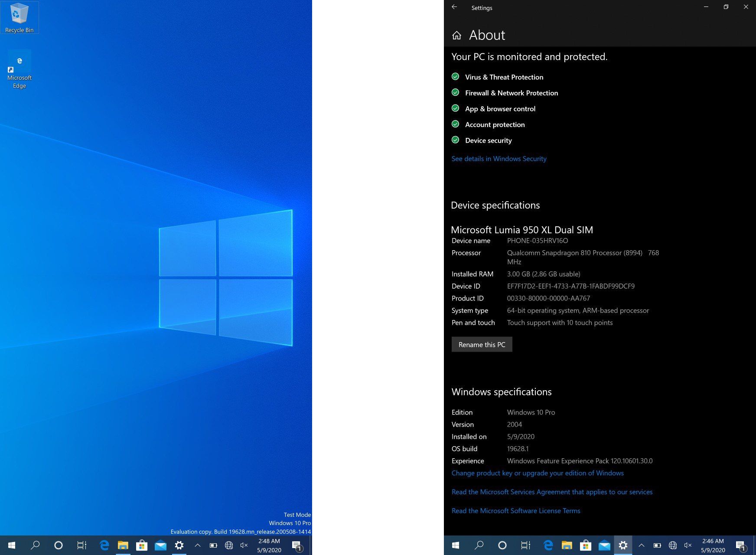Open Cortana on left taskbar
This screenshot has width=756, height=555.
pyautogui.click(x=59, y=545)
